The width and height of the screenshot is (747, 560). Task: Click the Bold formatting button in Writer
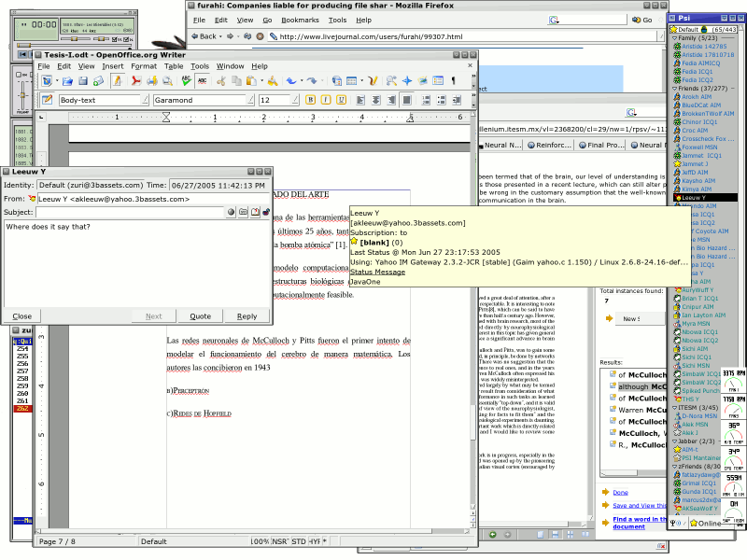tap(311, 100)
